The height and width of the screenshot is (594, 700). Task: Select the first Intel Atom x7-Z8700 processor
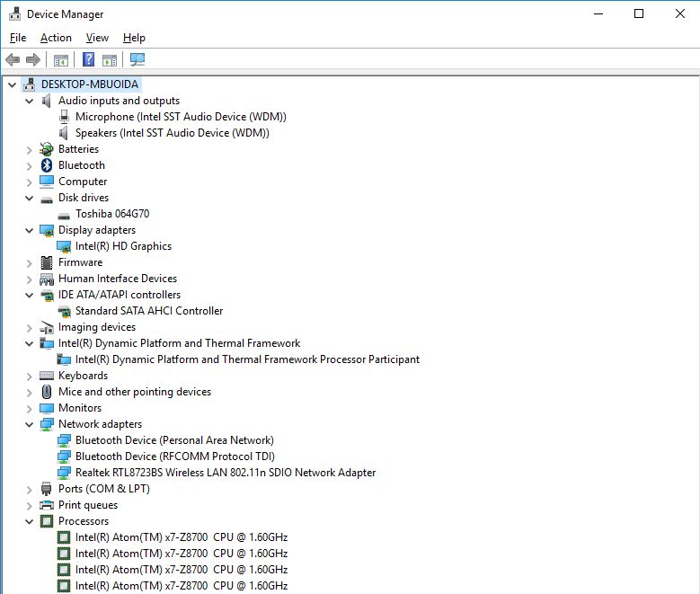(x=182, y=537)
